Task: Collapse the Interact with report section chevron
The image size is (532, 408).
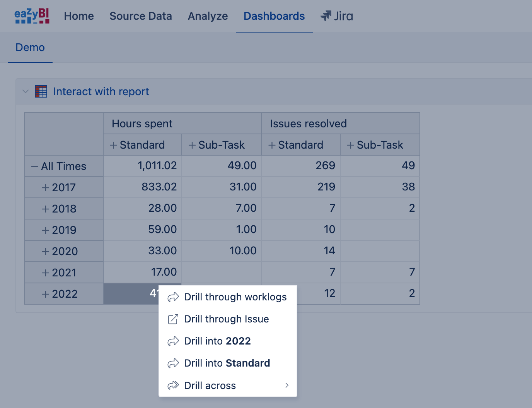Action: click(26, 91)
